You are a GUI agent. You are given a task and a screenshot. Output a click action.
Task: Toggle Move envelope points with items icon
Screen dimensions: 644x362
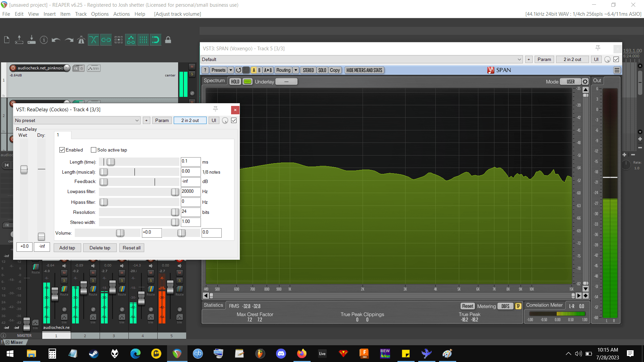[x=131, y=40]
